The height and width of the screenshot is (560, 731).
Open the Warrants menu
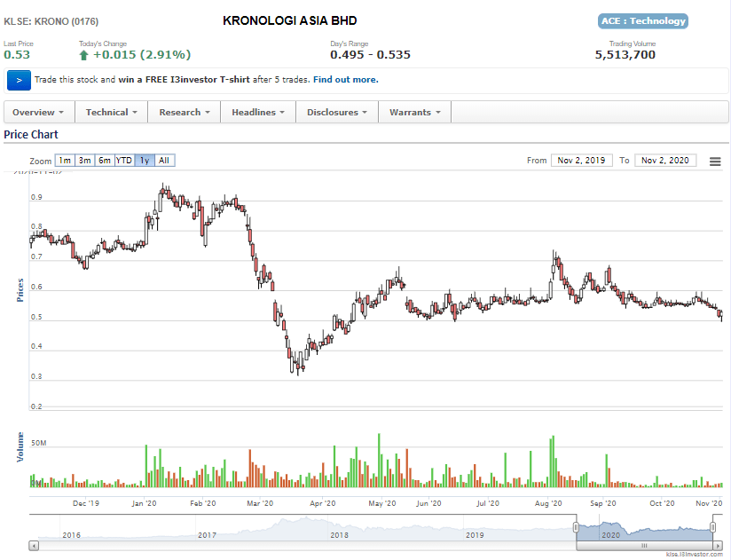415,113
